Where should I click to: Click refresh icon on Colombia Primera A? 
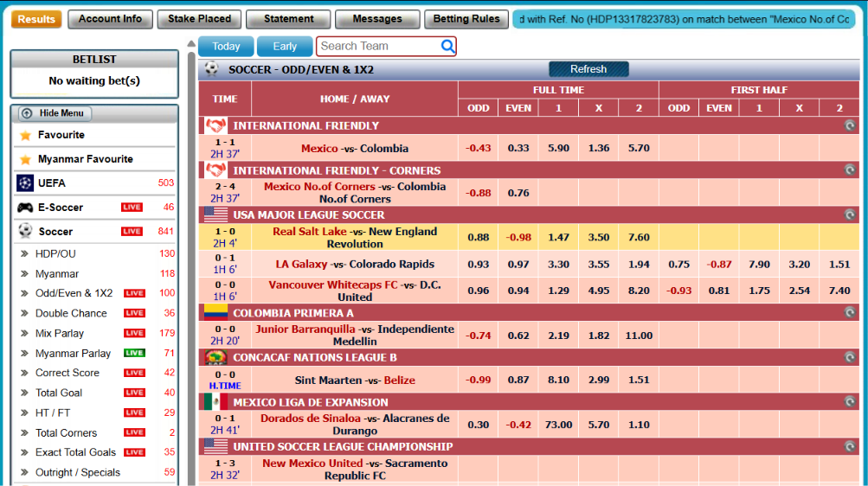pyautogui.click(x=849, y=313)
